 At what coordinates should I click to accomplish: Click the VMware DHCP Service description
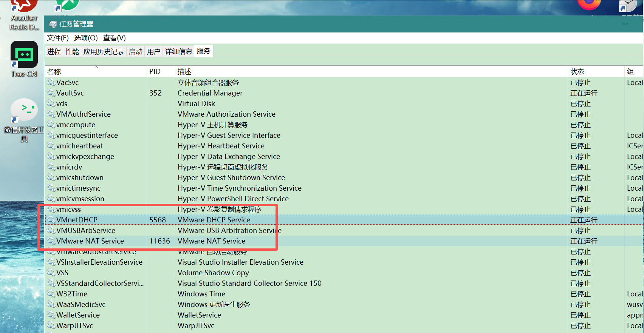point(214,220)
